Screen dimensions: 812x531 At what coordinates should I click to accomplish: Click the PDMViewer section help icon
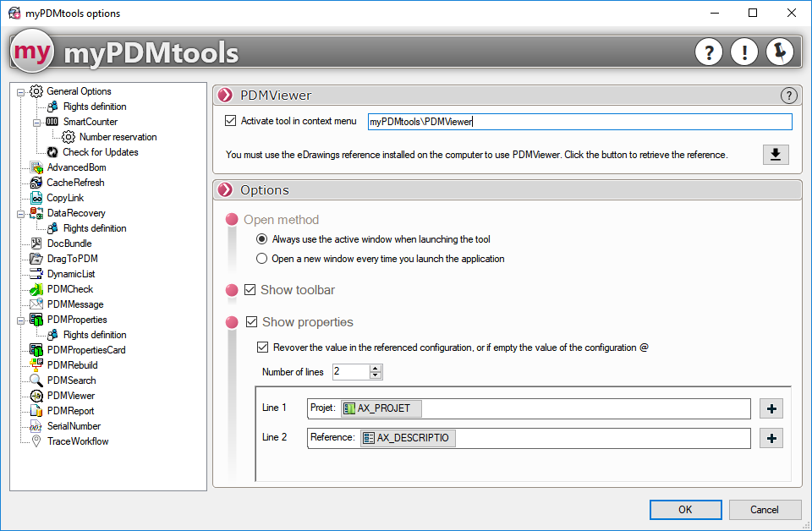point(788,96)
